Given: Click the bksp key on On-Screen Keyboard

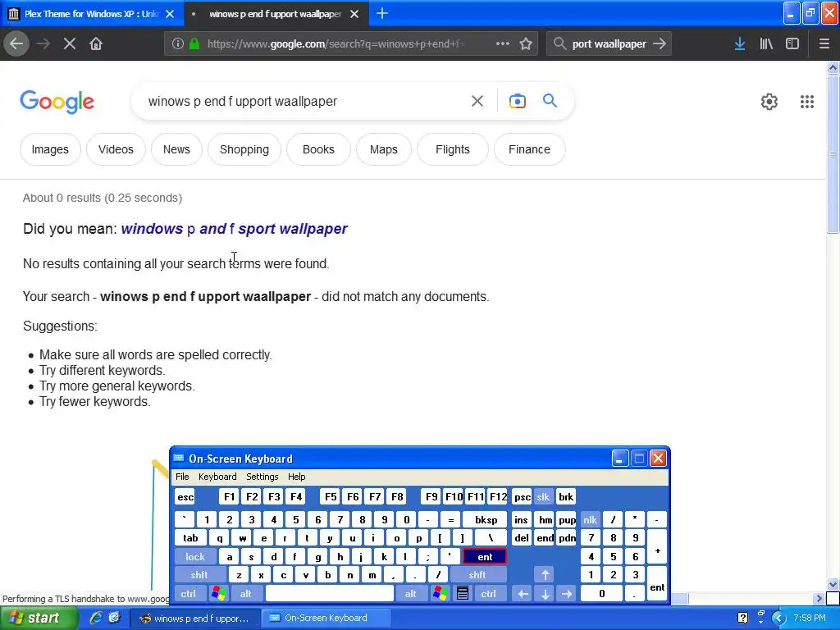Looking at the screenshot, I should tap(486, 519).
